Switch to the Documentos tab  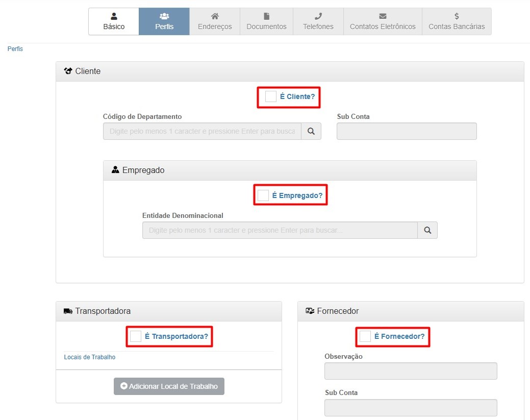click(x=266, y=21)
